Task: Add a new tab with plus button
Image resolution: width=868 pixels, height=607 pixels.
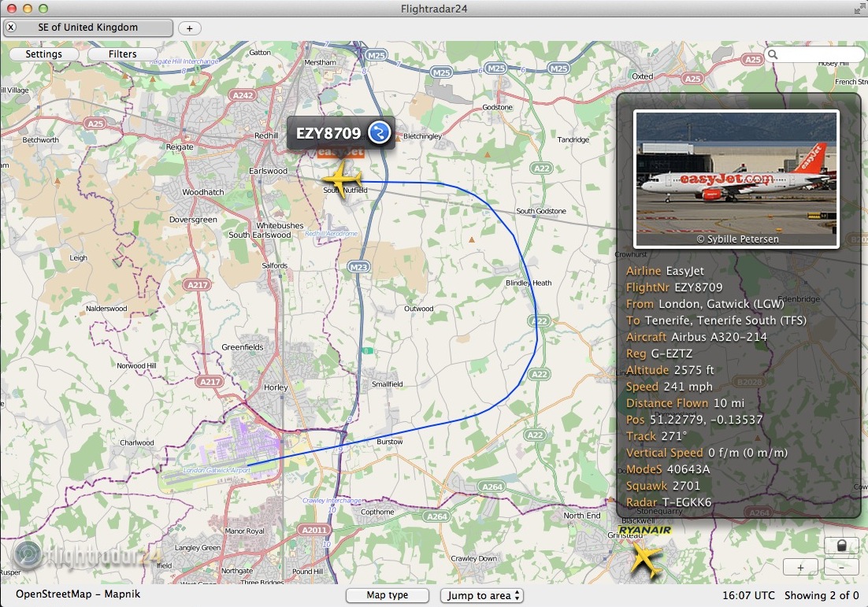Action: point(189,28)
